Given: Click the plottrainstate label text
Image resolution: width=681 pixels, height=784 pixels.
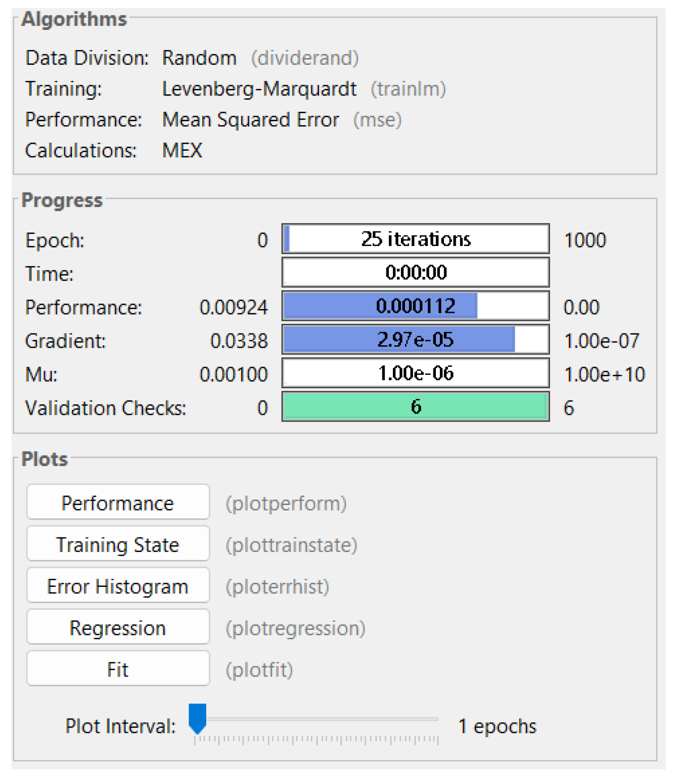Looking at the screenshot, I should point(292,545).
